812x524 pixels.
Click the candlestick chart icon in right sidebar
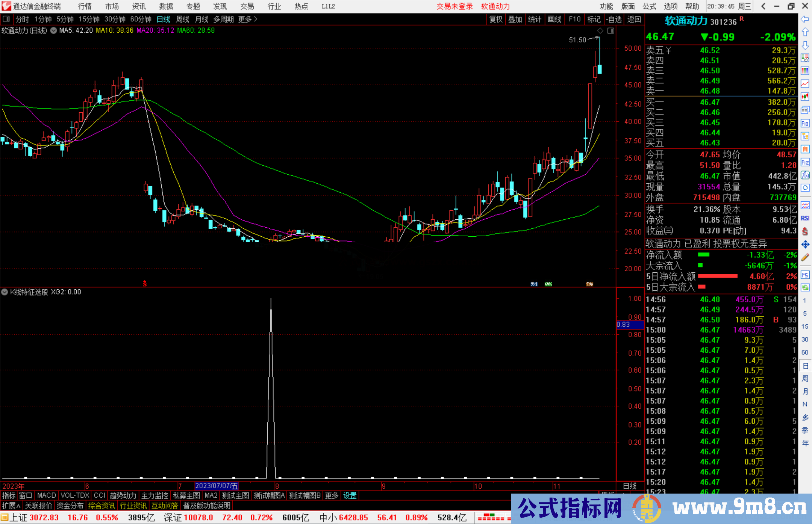805,97
